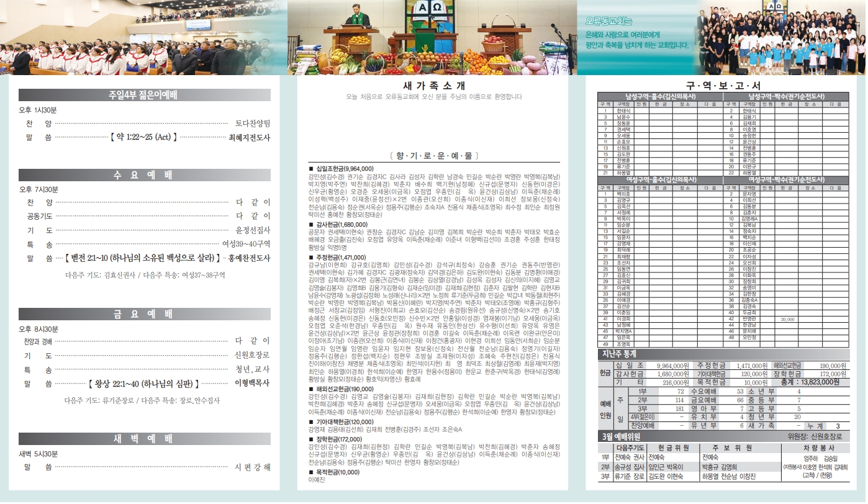Click the 금요예배 section header
868x504 pixels.
144,314
